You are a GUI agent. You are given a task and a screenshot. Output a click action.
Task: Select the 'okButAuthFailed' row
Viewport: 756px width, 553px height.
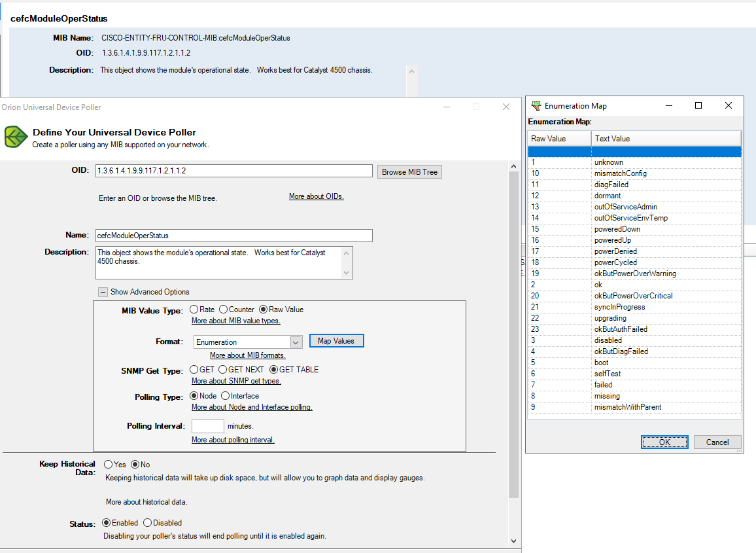pos(634,329)
